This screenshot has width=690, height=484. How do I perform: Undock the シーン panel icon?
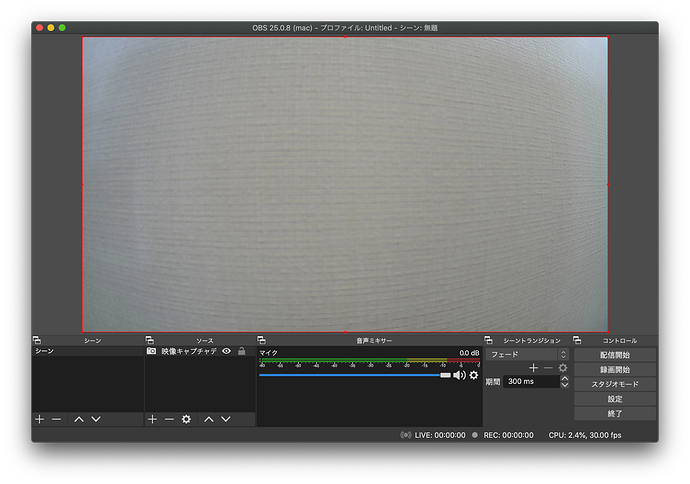tap(37, 340)
